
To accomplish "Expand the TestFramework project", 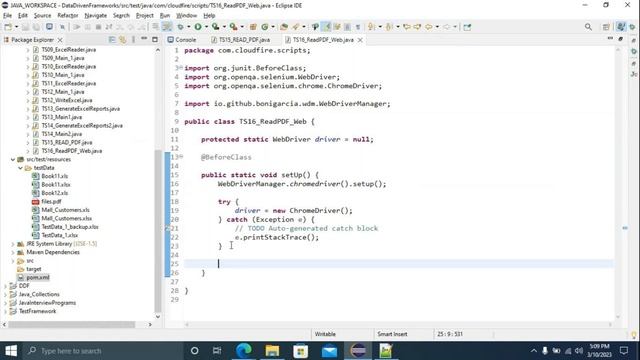I will coord(6,311).
